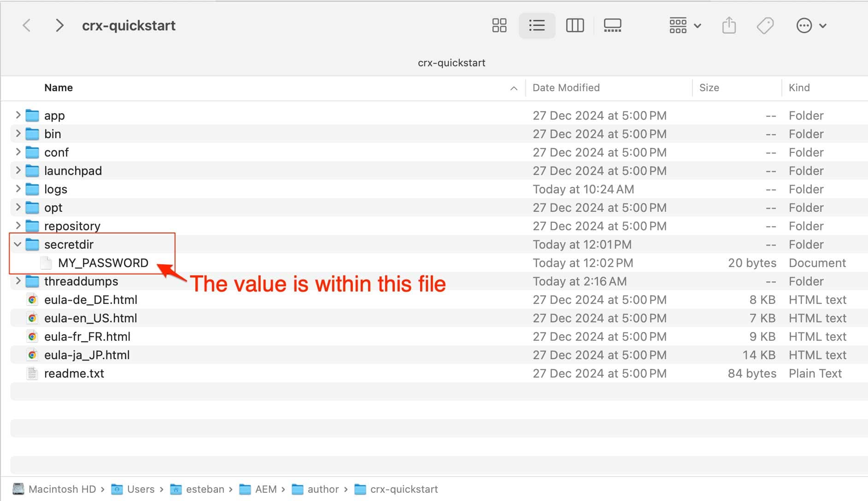The height and width of the screenshot is (501, 868).
Task: Expand the bin folder
Action: click(18, 134)
